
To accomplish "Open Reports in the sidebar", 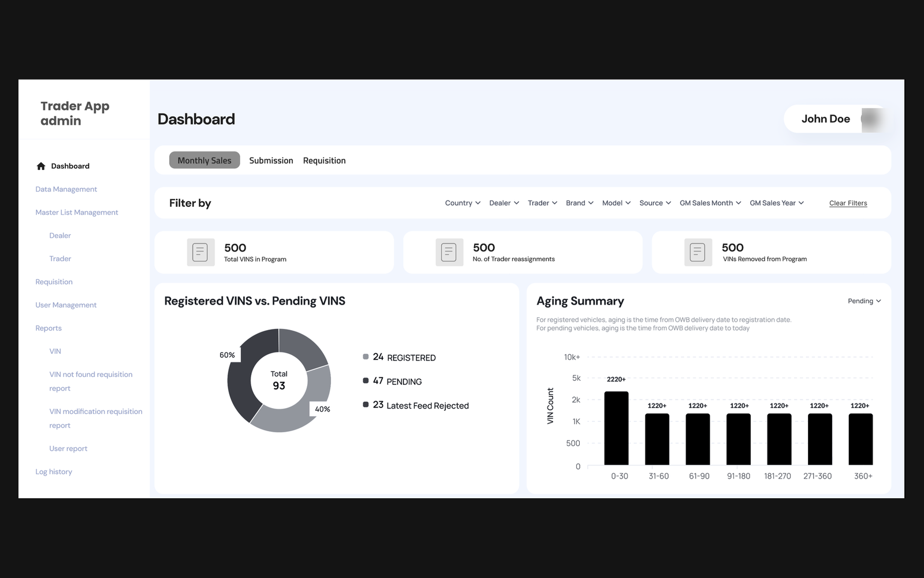I will click(49, 328).
